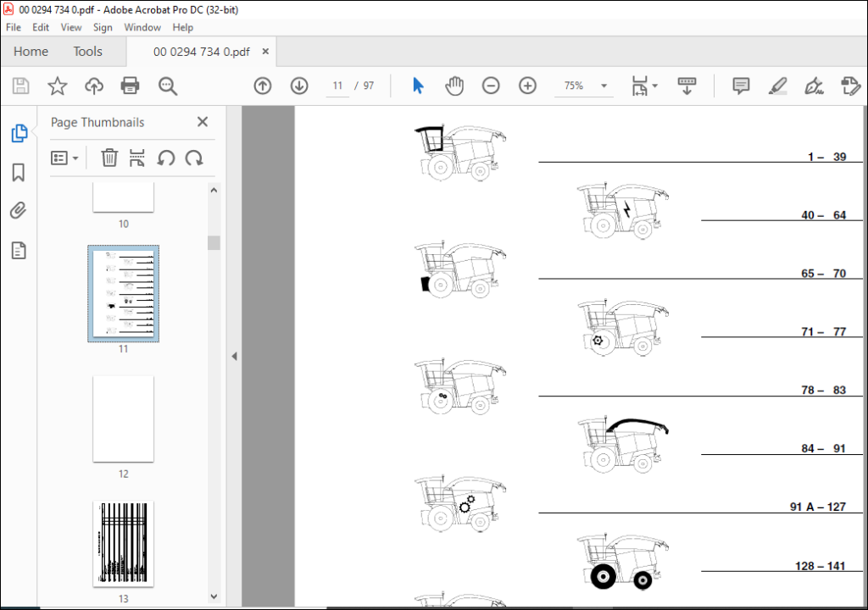This screenshot has height=610, width=868.
Task: Click the Save file icon
Action: point(20,86)
